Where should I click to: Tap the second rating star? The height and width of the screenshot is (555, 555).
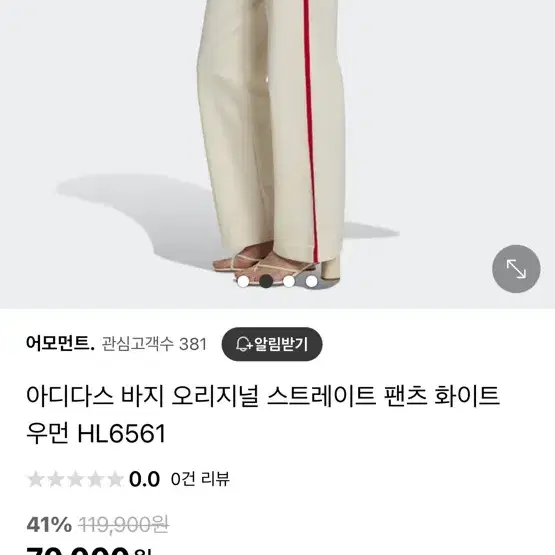click(x=56, y=479)
